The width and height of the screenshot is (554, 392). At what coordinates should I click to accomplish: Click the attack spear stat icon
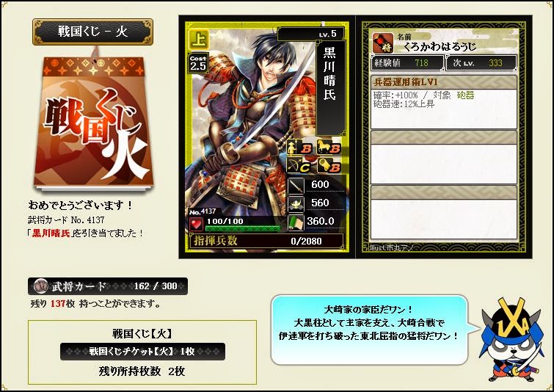click(x=296, y=185)
